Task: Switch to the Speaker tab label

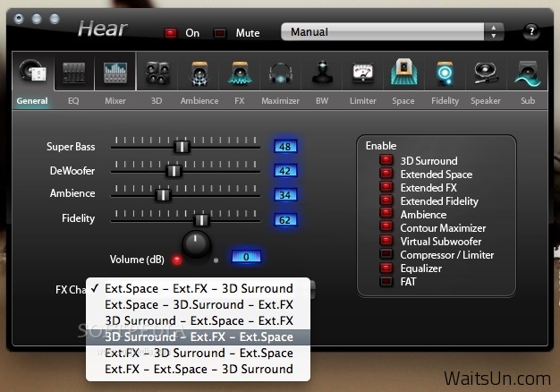Action: 486,101
